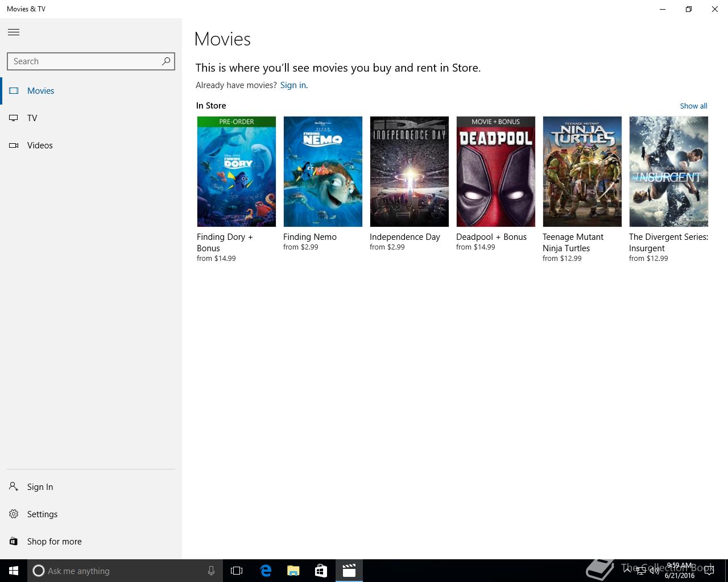The height and width of the screenshot is (582, 728).
Task: Open the Finding Nemo poster
Action: tap(323, 172)
